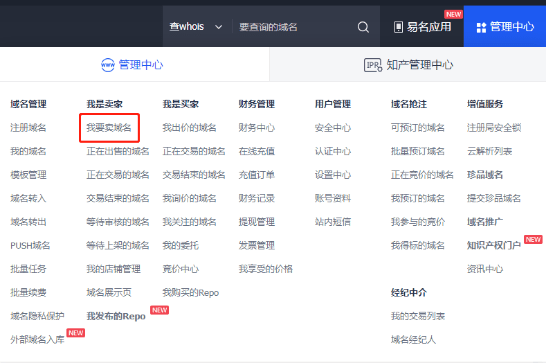This screenshot has height=363, width=546.
Task: Open 可预订的域名 link
Action: pos(418,128)
